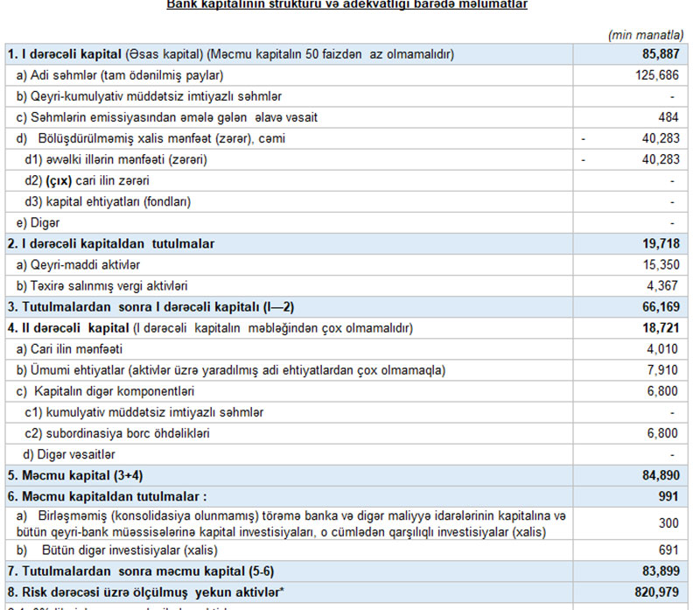Click the value 19,718

[661, 243]
